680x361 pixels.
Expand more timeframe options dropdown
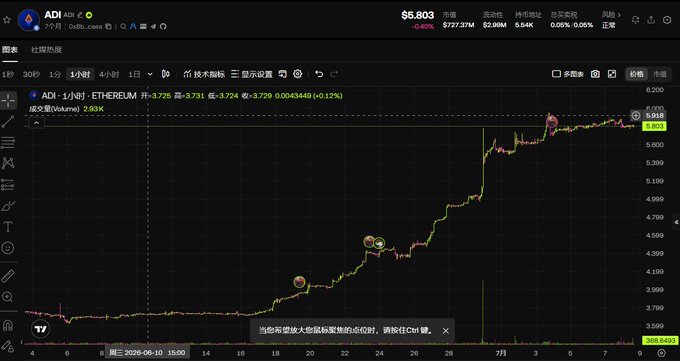point(150,74)
